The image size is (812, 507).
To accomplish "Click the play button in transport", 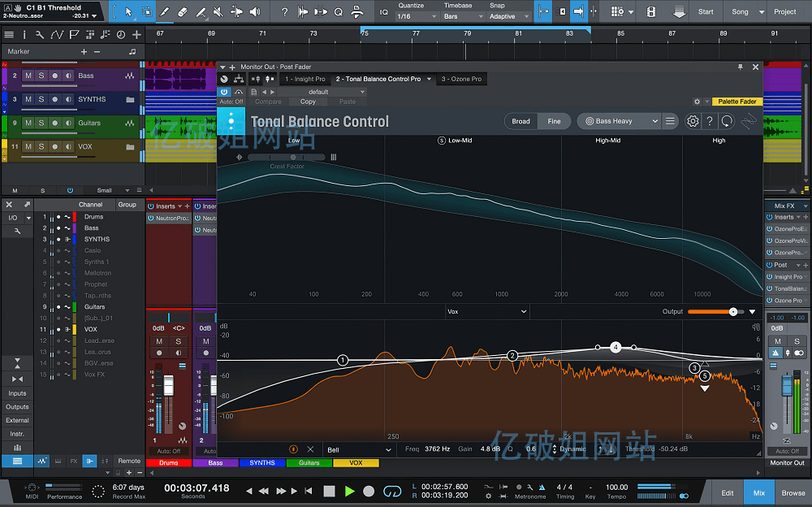I will pyautogui.click(x=349, y=491).
